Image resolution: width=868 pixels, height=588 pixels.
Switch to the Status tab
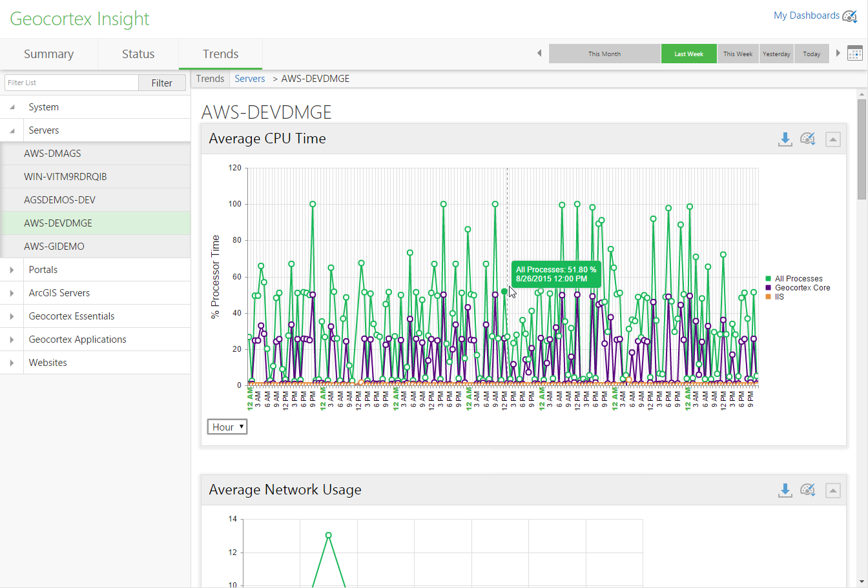point(138,54)
